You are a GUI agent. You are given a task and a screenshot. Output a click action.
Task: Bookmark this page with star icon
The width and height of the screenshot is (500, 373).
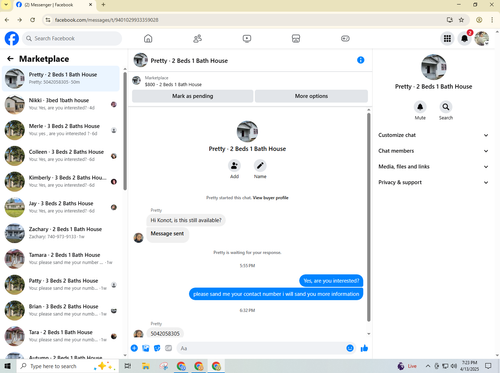click(x=461, y=20)
